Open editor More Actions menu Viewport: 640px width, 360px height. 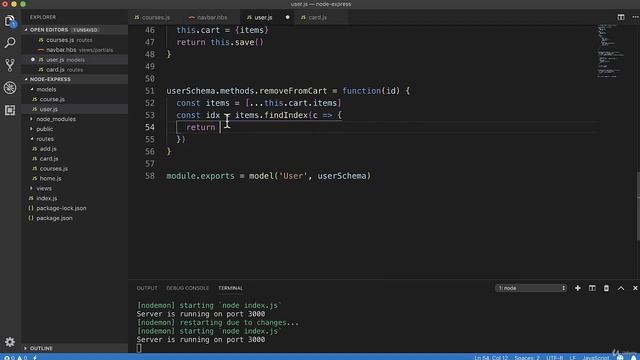coord(635,17)
